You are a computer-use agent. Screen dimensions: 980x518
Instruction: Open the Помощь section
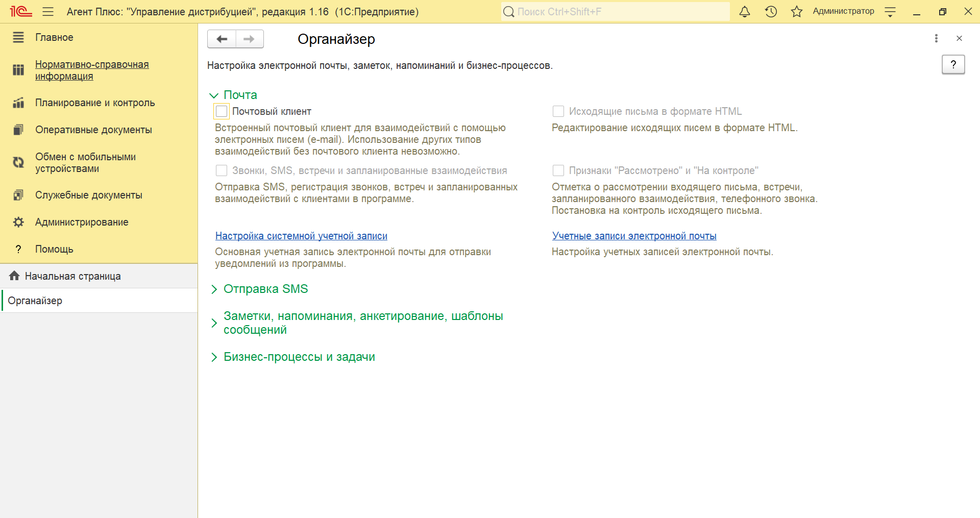pos(54,249)
